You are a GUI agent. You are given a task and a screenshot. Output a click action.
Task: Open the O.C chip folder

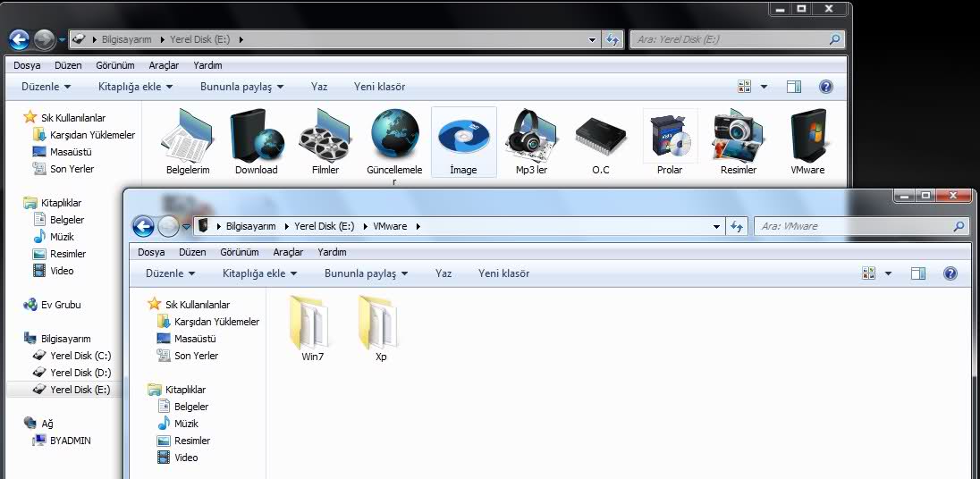coord(601,137)
